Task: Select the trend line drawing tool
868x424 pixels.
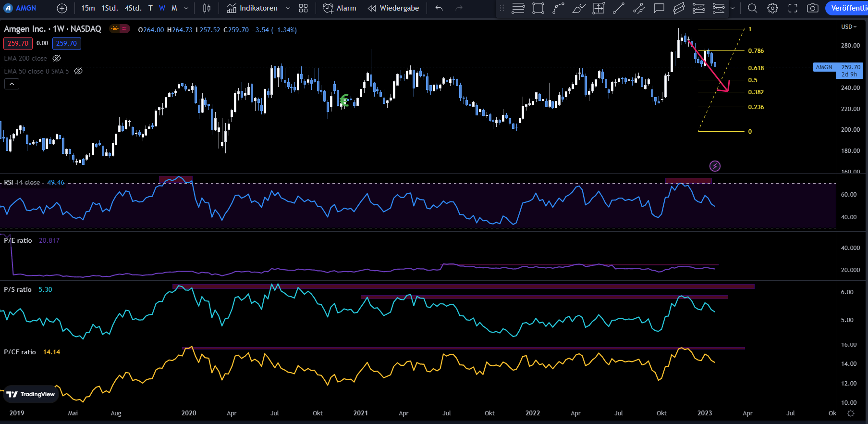Action: point(619,8)
